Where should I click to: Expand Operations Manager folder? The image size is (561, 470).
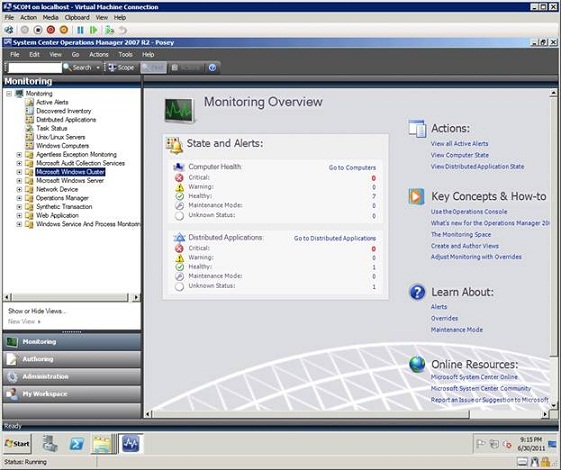click(x=19, y=198)
